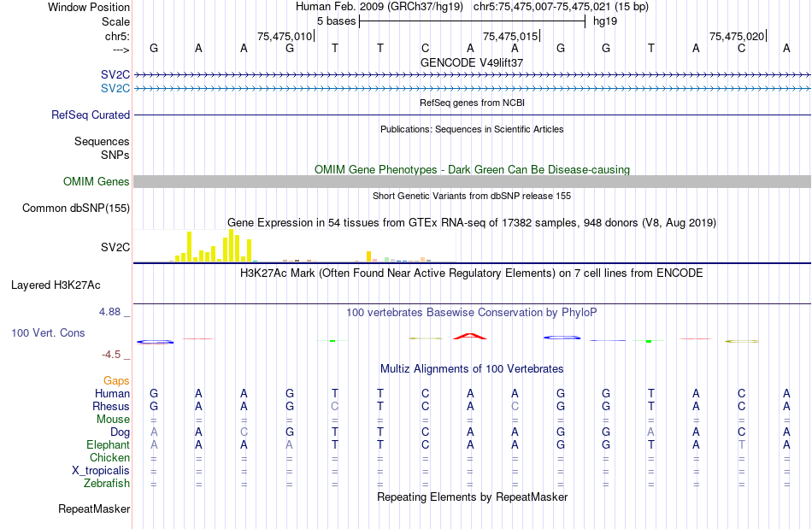Click the ---> strand direction arrow

pos(121,50)
